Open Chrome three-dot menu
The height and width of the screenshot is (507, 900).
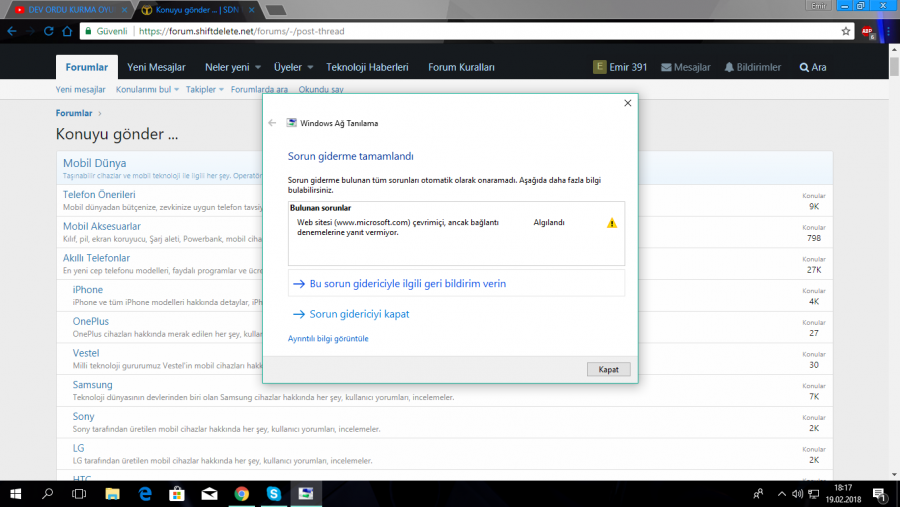point(889,32)
